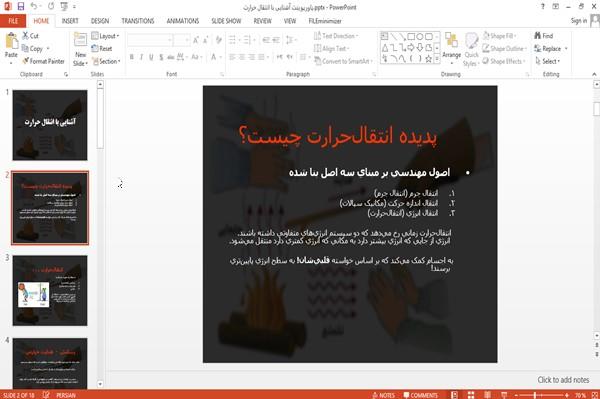Toggle Normal view in status bar

454,395
